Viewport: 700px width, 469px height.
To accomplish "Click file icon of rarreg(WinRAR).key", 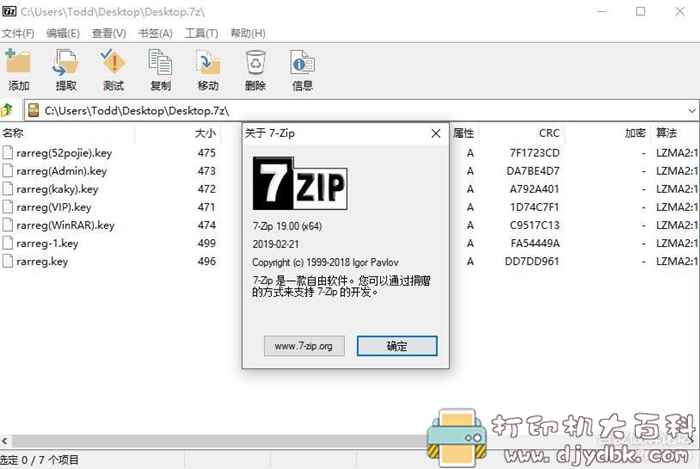I will point(8,225).
